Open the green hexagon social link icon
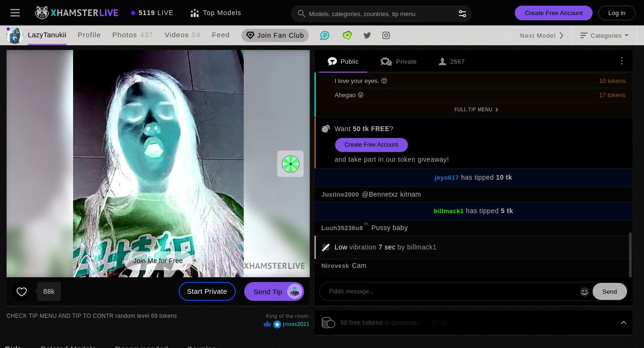Screen dimensions: 644x348 347,35
